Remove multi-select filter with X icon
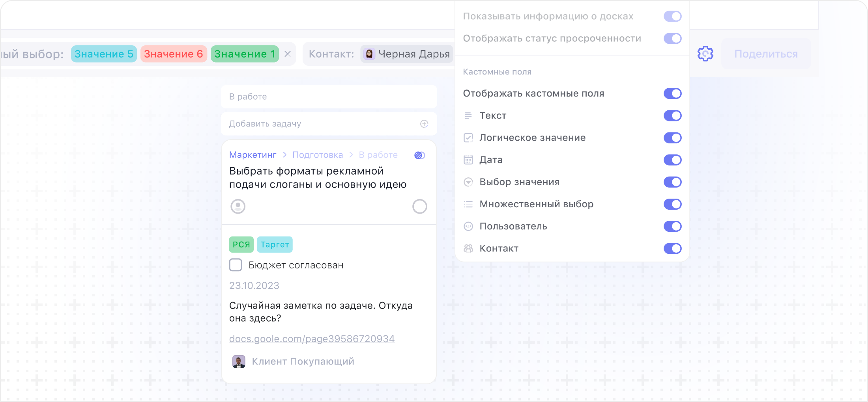Viewport: 868px width, 402px height. (288, 54)
